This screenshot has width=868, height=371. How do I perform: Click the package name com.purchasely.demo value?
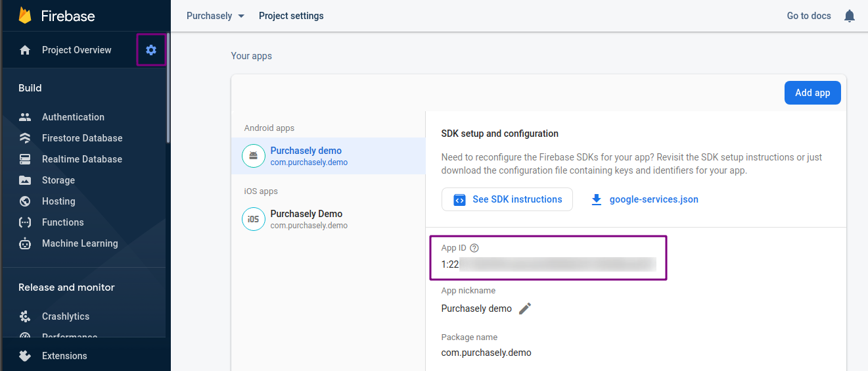pyautogui.click(x=486, y=353)
